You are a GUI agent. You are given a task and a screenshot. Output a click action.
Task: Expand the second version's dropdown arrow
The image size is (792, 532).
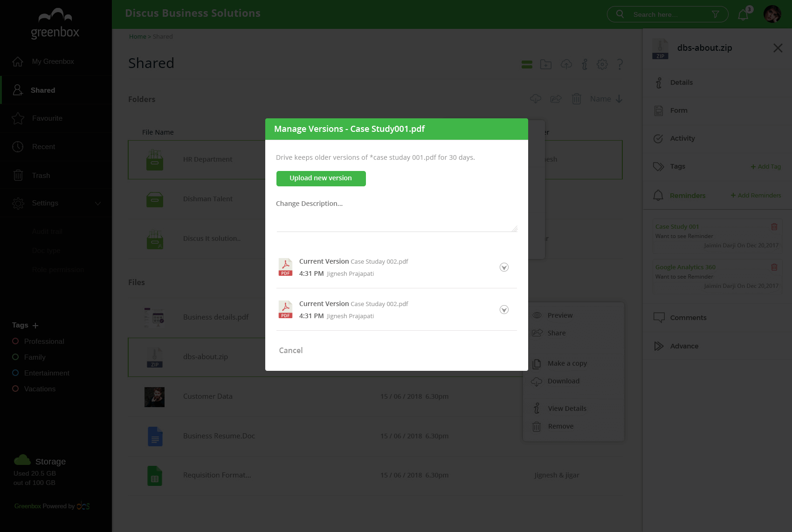tap(504, 310)
